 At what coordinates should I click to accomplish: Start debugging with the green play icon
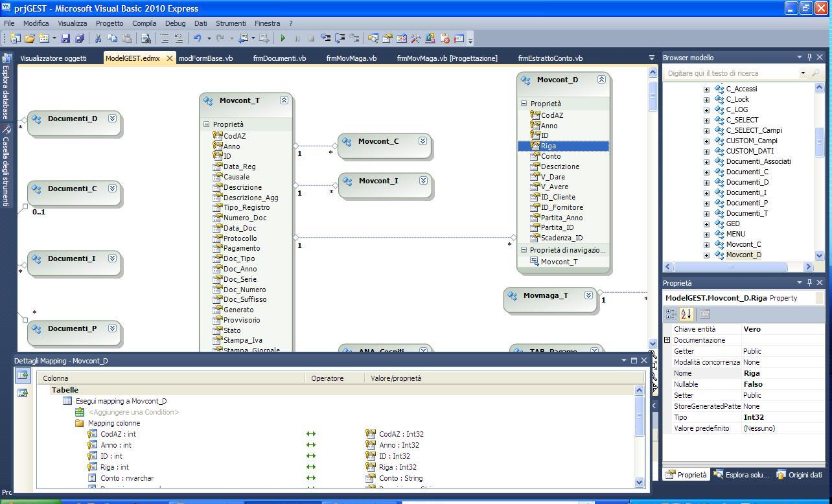[283, 39]
